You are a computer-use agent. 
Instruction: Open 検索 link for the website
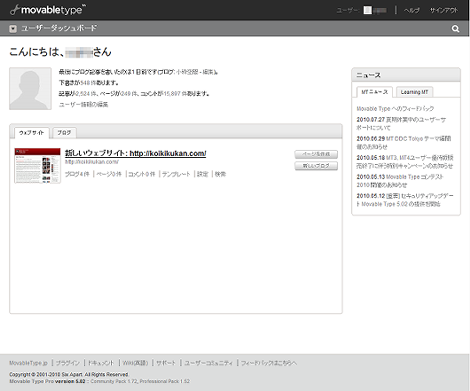220,174
